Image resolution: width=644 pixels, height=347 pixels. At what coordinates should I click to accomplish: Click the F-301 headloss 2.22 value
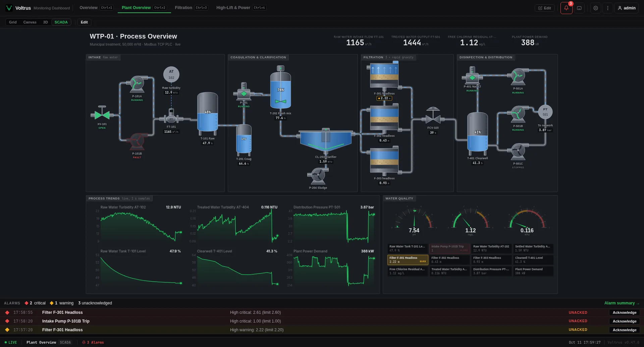pyautogui.click(x=384, y=98)
